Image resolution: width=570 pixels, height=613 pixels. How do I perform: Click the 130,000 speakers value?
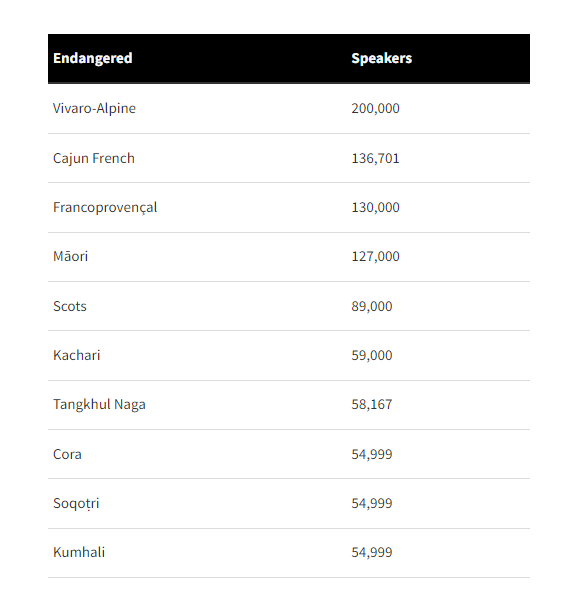click(375, 207)
